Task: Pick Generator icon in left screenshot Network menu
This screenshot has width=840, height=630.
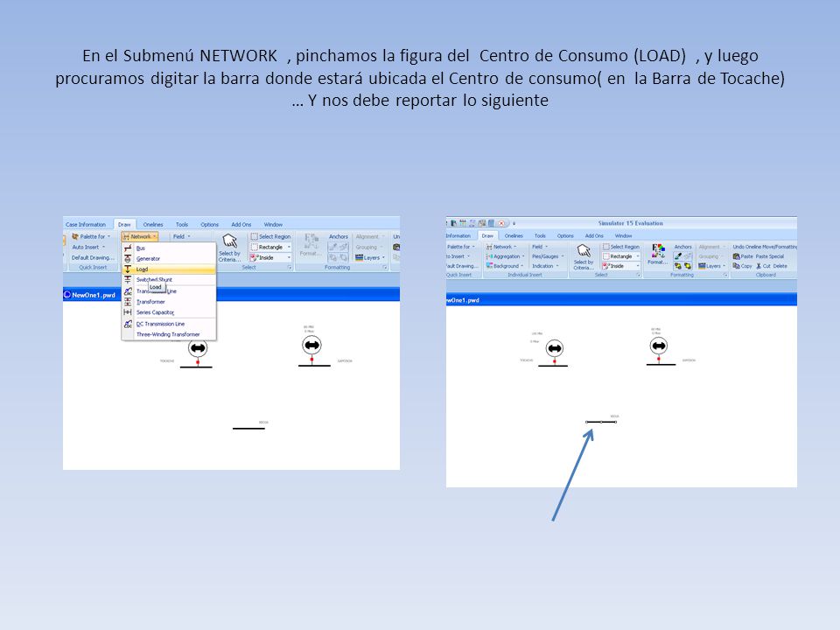Action: click(x=128, y=258)
